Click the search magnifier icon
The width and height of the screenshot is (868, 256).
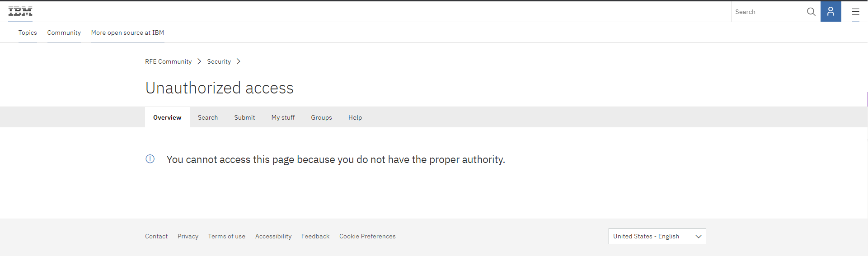pyautogui.click(x=811, y=12)
